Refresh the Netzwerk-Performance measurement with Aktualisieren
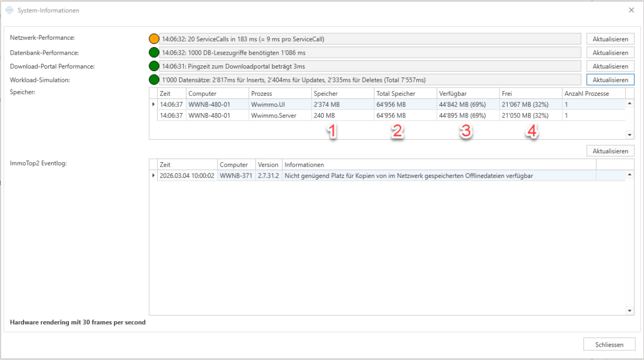 610,39
